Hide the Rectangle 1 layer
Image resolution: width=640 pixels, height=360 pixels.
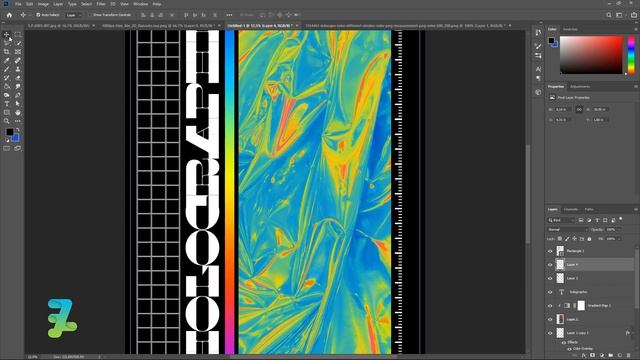click(550, 251)
